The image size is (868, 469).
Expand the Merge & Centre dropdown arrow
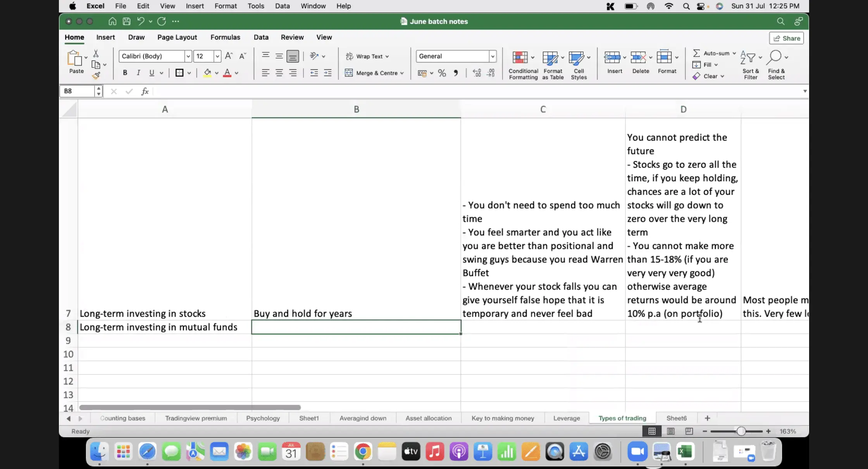[x=402, y=73]
